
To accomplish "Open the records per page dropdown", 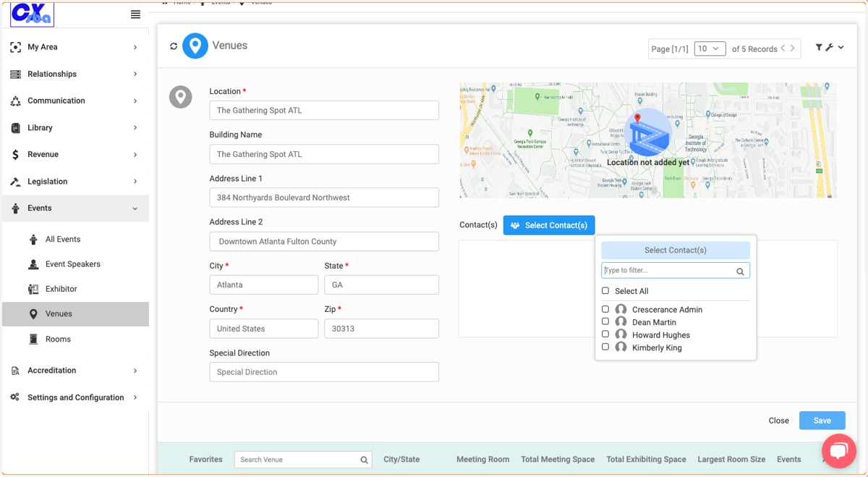I will click(x=710, y=48).
